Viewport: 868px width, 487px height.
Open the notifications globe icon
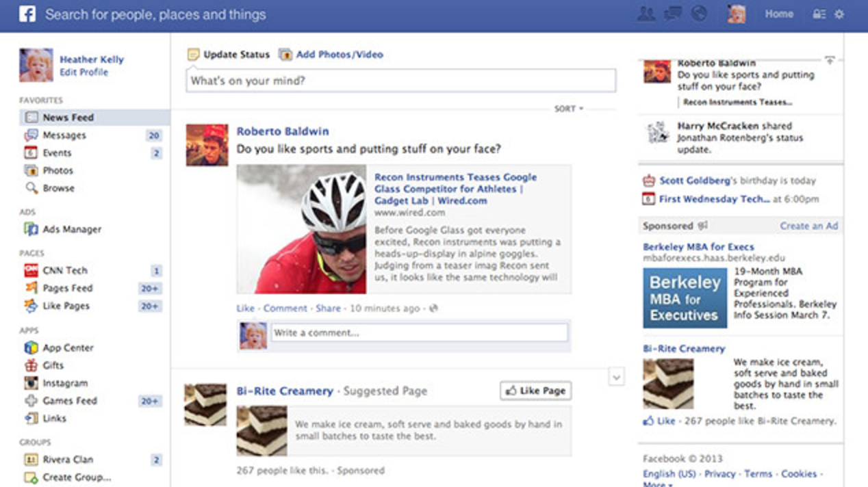[x=698, y=14]
